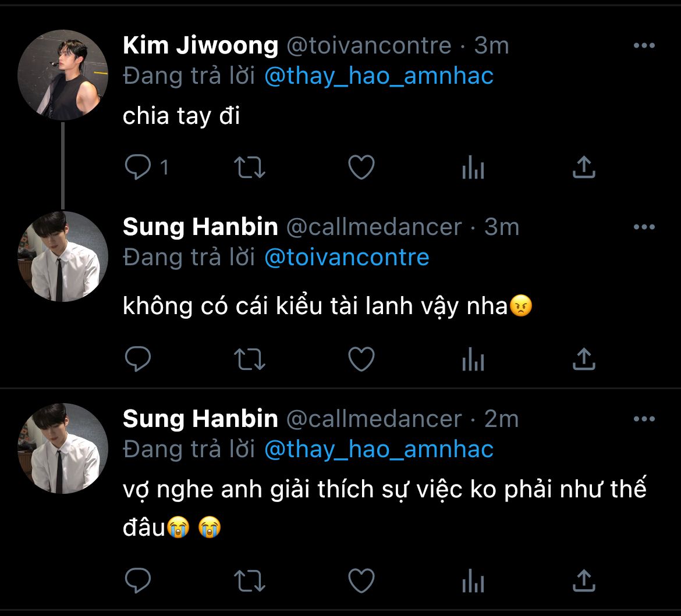Open the @callmedancer handle in second tweet
This screenshot has height=616, width=681.
click(374, 227)
